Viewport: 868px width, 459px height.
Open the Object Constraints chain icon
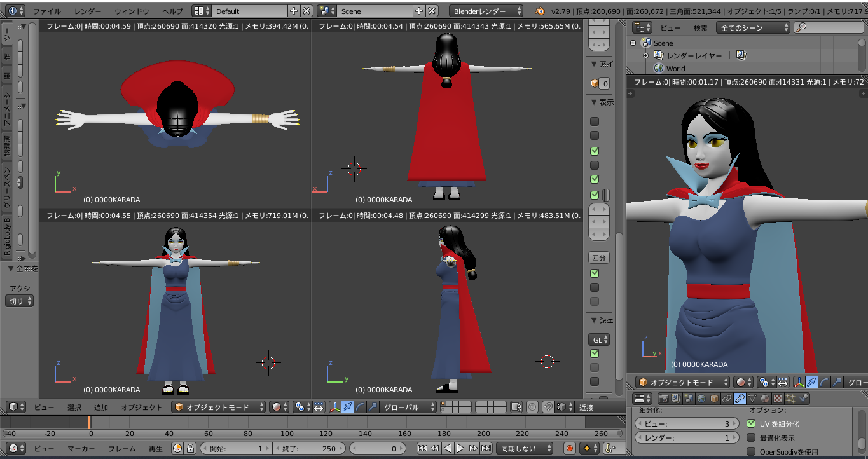[727, 399]
